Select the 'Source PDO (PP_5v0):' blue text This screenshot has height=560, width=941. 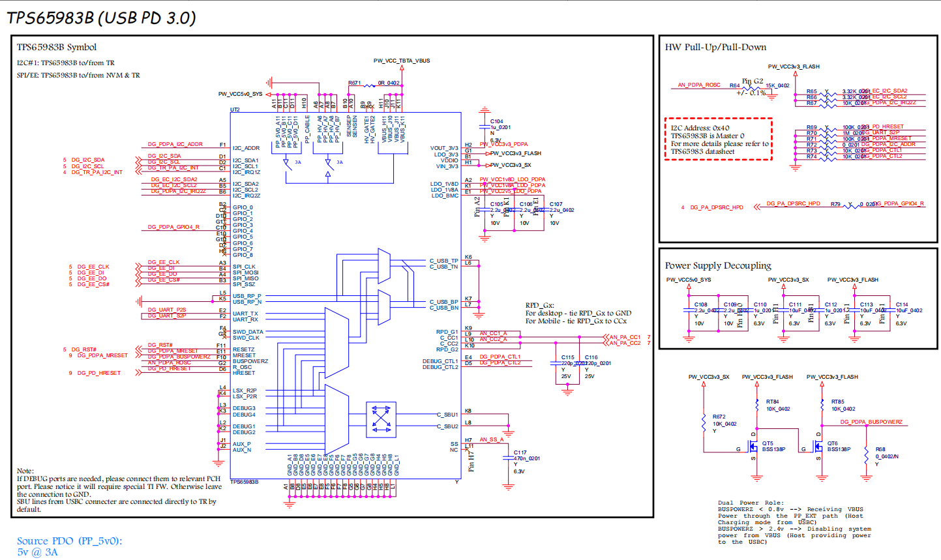[69, 541]
